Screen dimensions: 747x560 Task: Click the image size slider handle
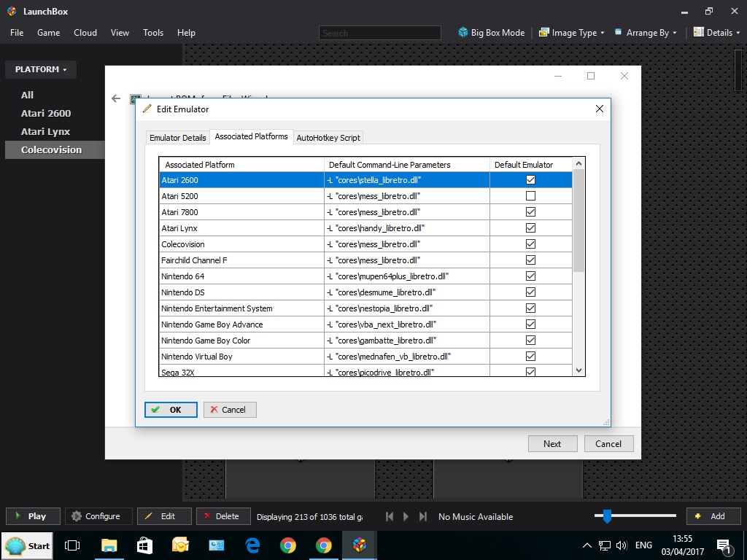[x=607, y=516]
